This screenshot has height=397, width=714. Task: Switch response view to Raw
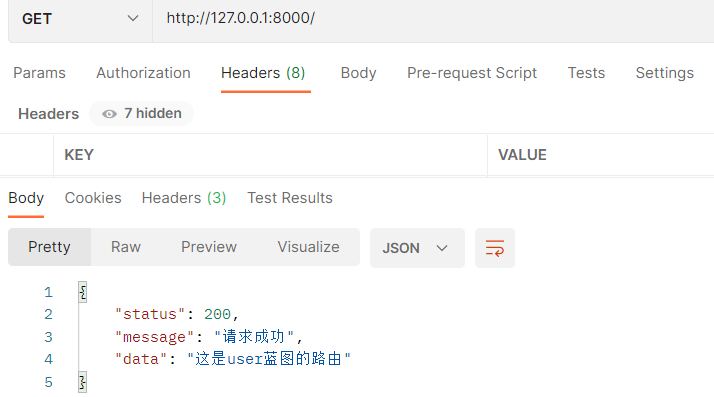[x=126, y=247]
